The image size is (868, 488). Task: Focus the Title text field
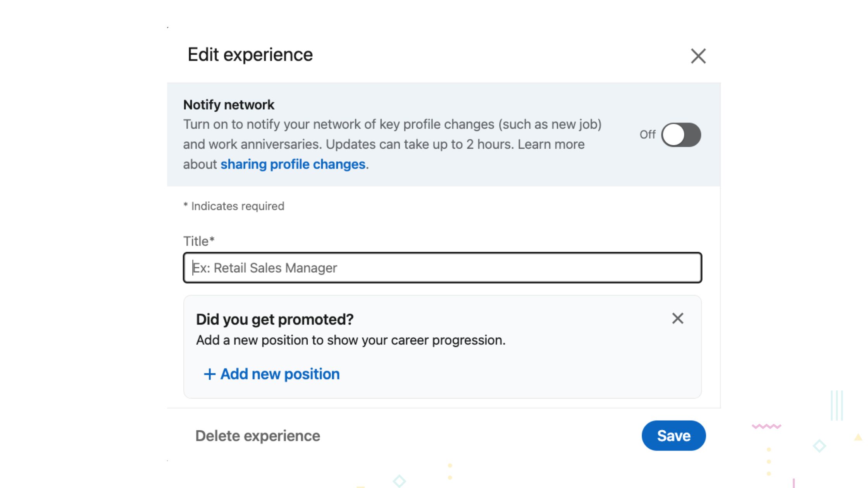click(x=442, y=268)
